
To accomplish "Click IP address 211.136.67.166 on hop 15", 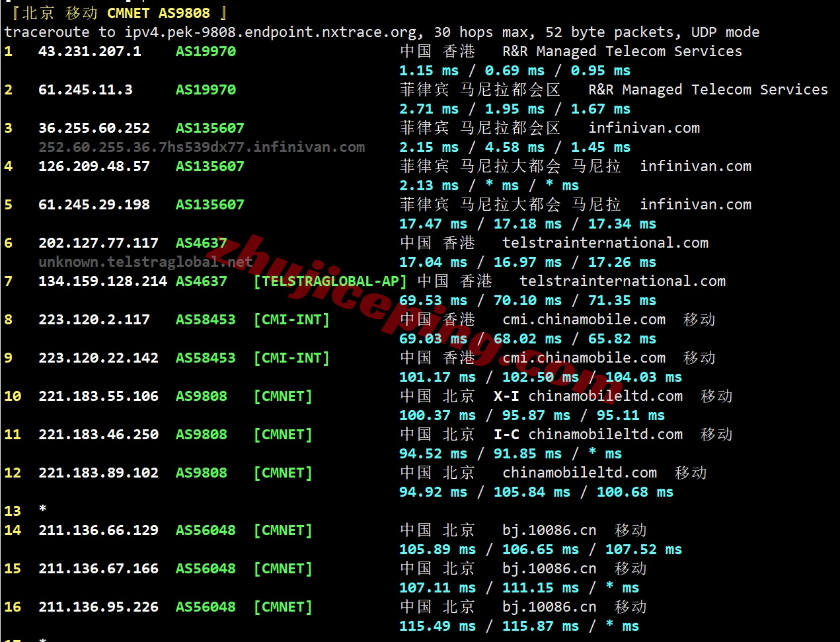I will pos(98,569).
